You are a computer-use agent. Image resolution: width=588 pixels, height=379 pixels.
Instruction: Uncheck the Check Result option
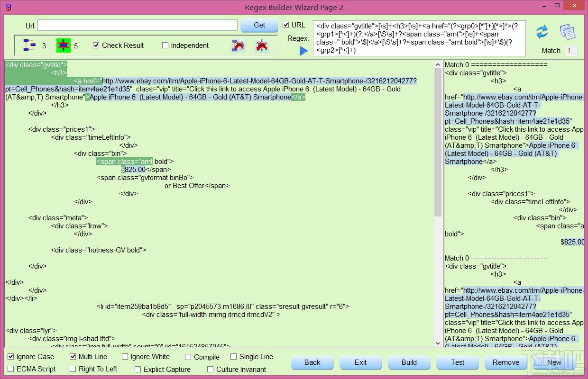96,45
